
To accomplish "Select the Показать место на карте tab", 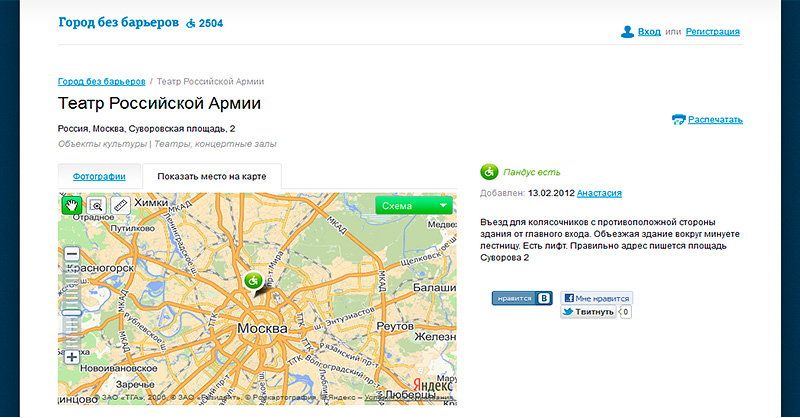I will (211, 177).
